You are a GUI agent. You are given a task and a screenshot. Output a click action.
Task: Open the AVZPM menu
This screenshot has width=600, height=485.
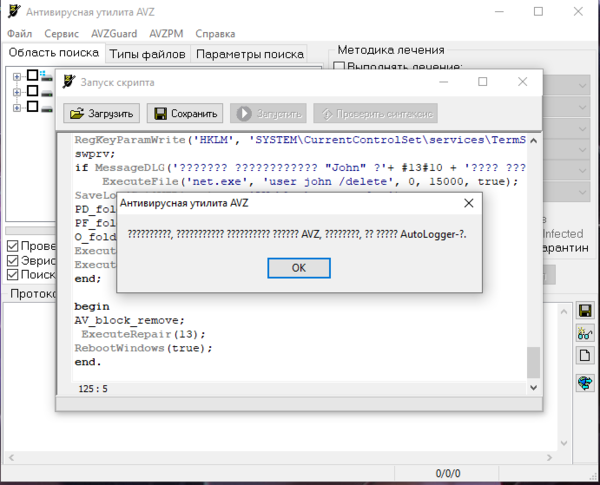[166, 34]
